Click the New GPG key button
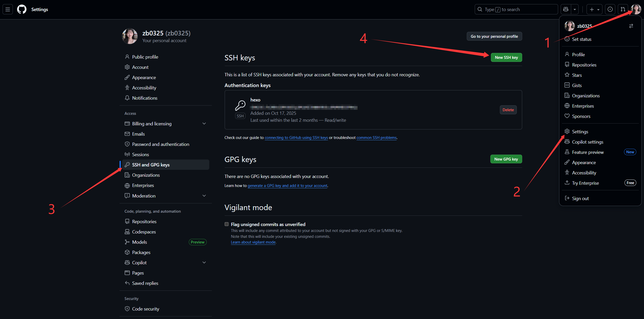This screenshot has width=644, height=319. [506, 159]
